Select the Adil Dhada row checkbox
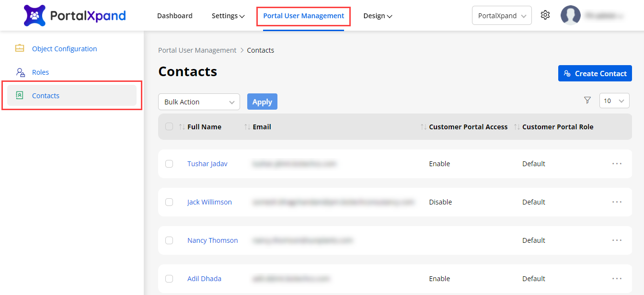 coord(169,279)
